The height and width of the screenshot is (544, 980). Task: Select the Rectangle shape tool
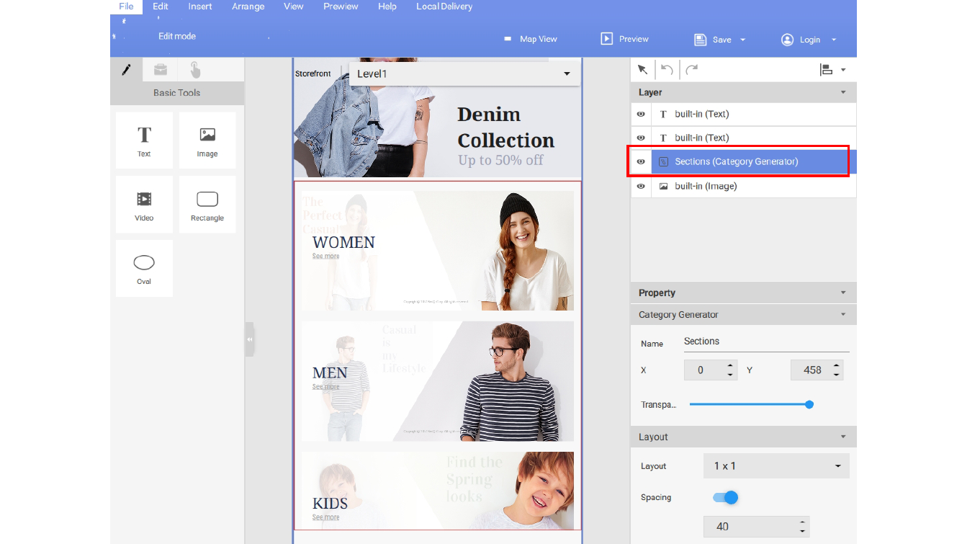pos(207,204)
